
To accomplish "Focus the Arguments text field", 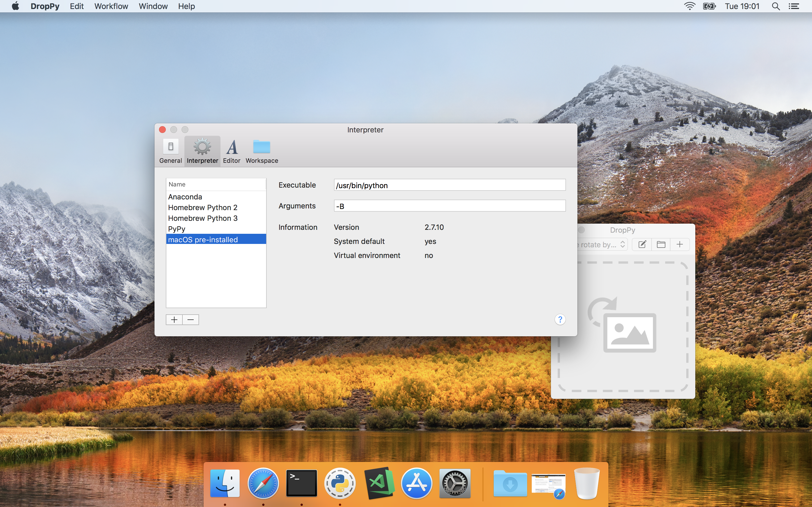I will pyautogui.click(x=449, y=206).
